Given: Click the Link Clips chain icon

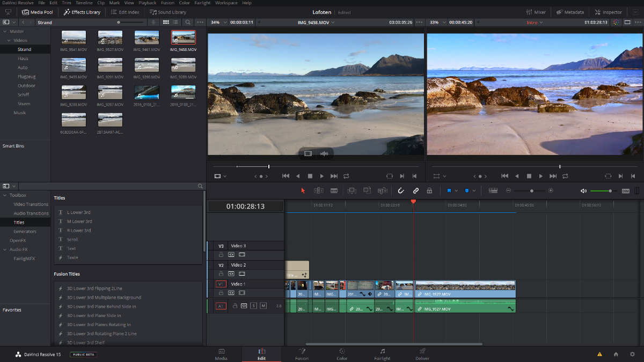Looking at the screenshot, I should [x=416, y=190].
